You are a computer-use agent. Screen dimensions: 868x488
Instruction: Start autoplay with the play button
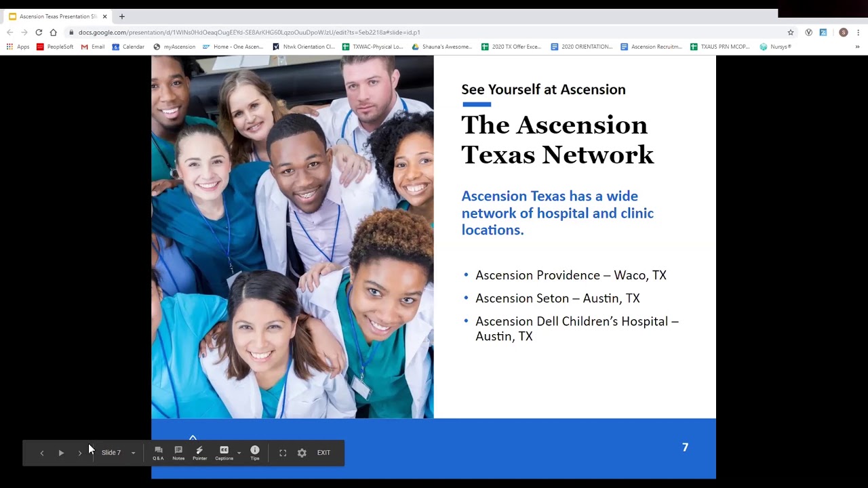click(x=61, y=453)
